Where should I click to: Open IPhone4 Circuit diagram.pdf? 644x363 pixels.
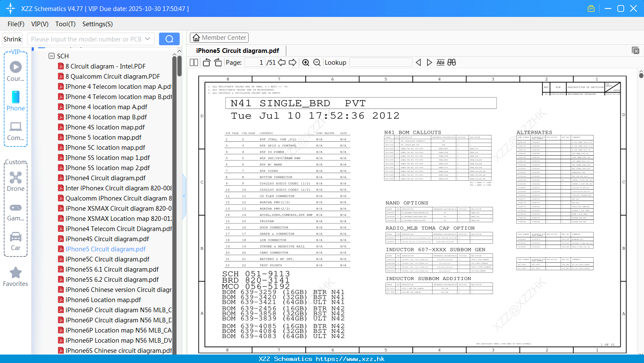click(105, 178)
